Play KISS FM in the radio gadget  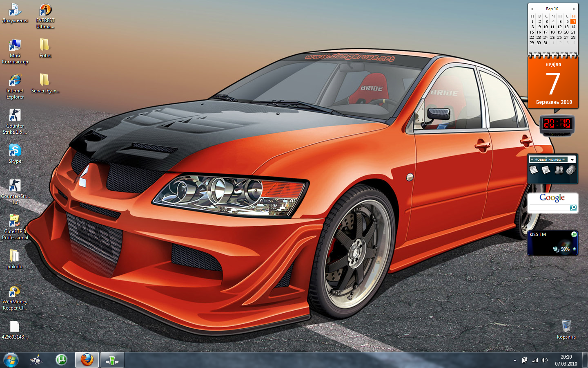tap(574, 234)
